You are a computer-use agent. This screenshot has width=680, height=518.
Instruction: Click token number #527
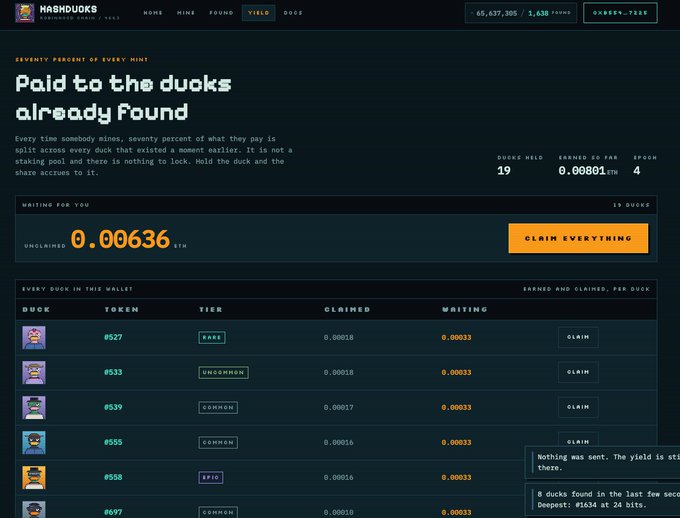pyautogui.click(x=113, y=337)
